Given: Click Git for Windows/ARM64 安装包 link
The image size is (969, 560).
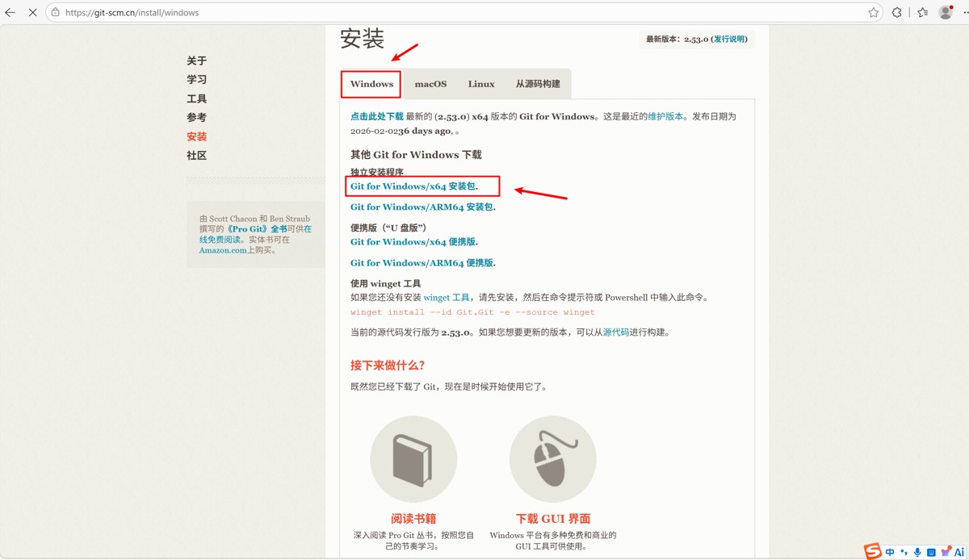Looking at the screenshot, I should click(x=422, y=207).
